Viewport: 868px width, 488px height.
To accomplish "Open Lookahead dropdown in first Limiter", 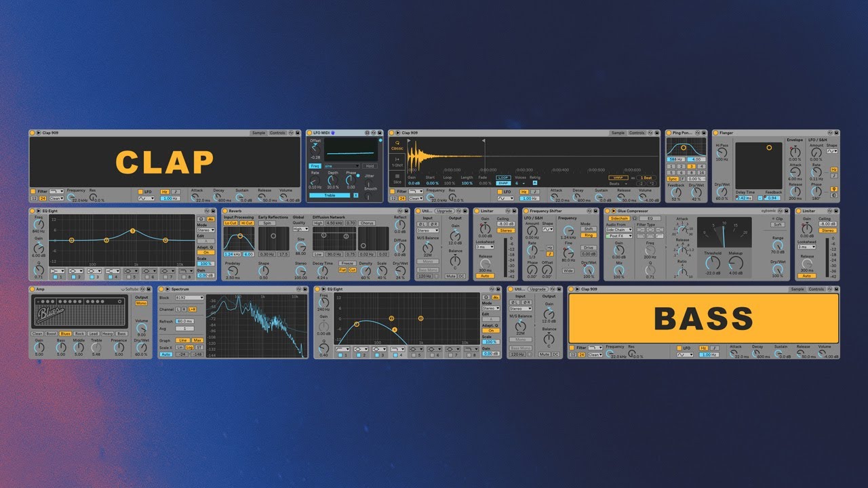I will pos(485,247).
